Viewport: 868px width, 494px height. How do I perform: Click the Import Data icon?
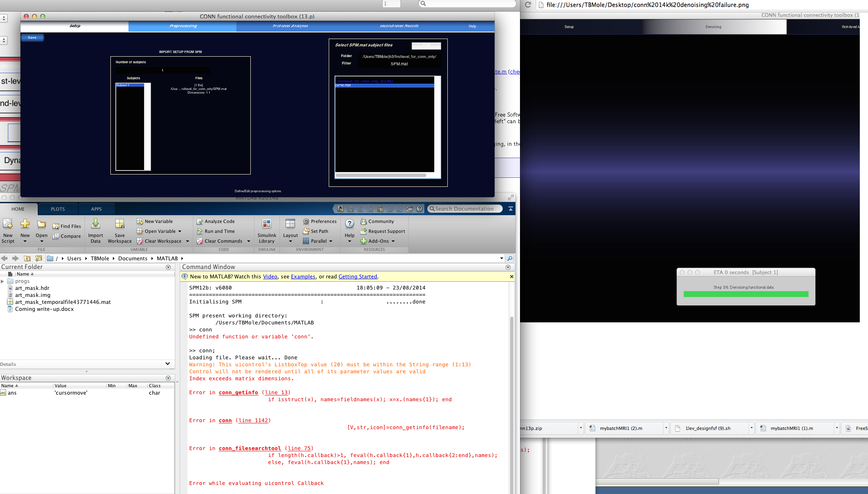tap(95, 224)
